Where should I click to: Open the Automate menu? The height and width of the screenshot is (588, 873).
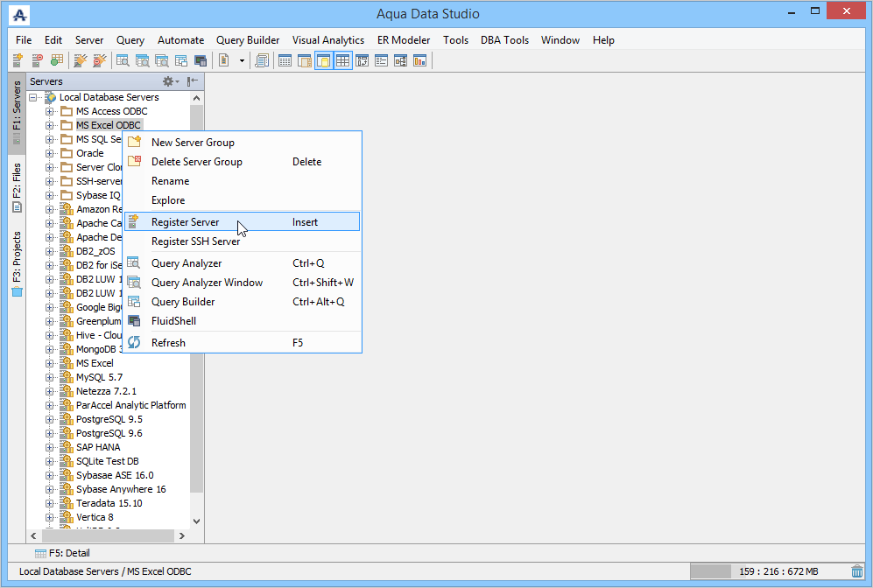[x=180, y=40]
